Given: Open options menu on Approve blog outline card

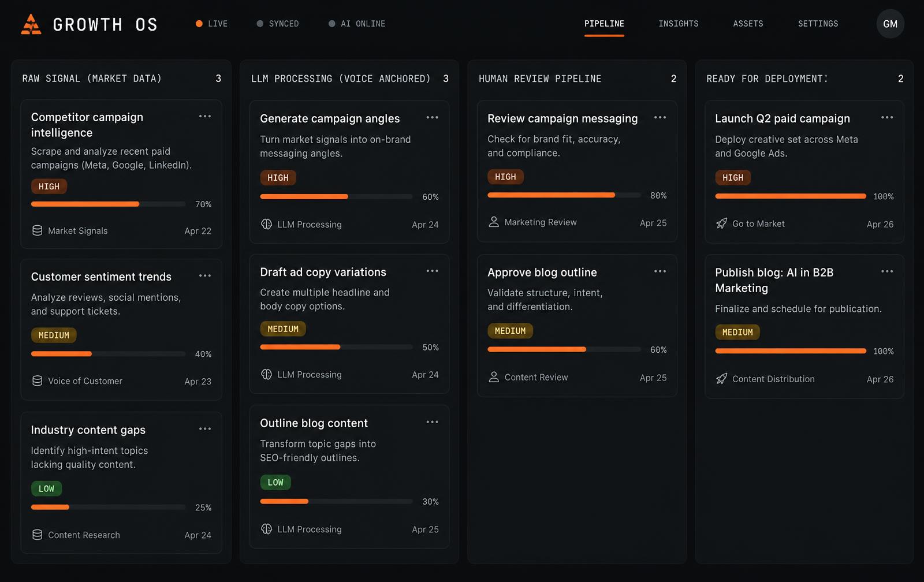Looking at the screenshot, I should 660,271.
